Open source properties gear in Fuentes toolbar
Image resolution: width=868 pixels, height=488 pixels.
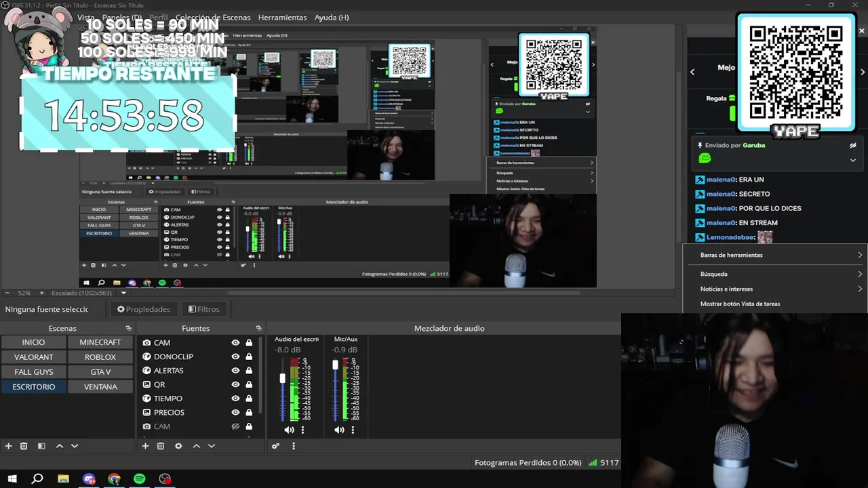pyautogui.click(x=178, y=446)
